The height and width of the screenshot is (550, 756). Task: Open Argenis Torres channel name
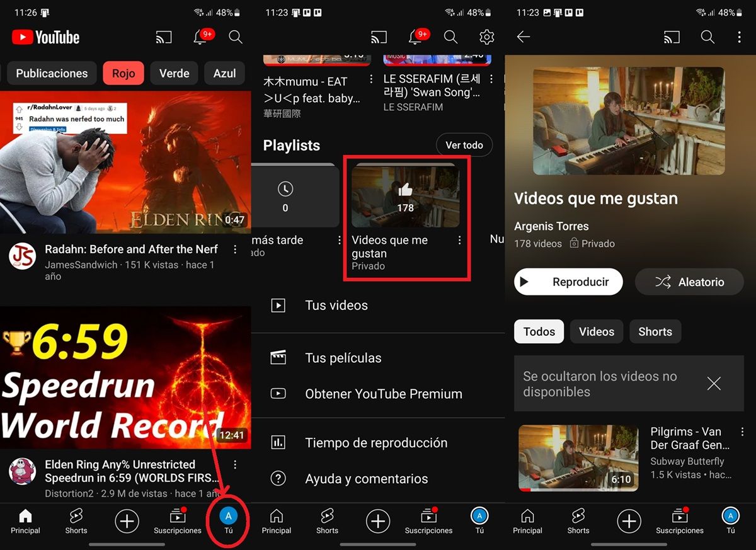coord(551,226)
